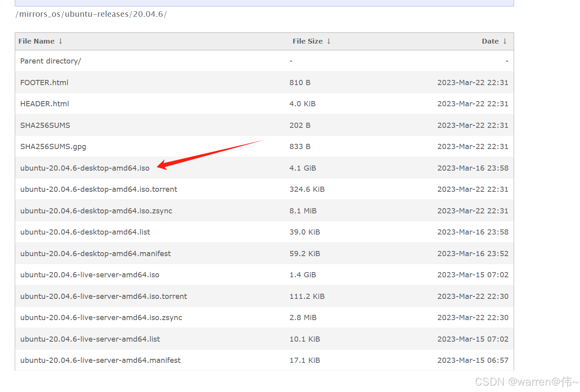580x392 pixels.
Task: Open ubuntu-20.04.6-live-server-amd64.list
Action: point(90,339)
